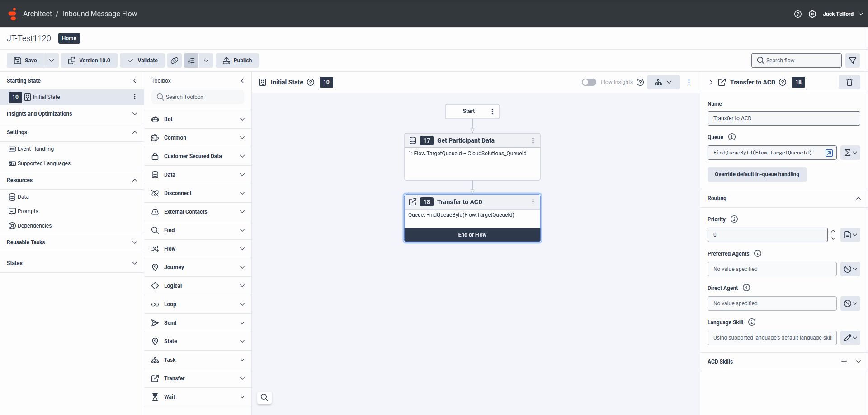
Task: Open the settings gear in the top bar
Action: 812,14
